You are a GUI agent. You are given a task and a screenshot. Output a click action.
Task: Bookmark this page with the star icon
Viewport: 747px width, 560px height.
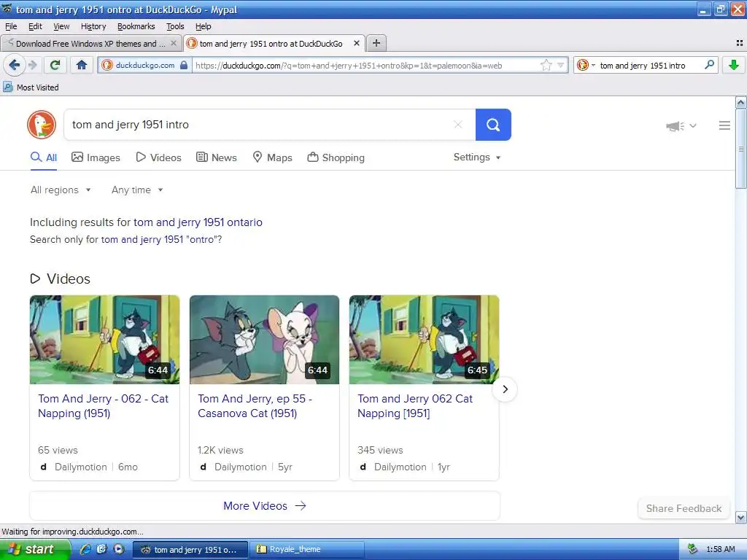tap(546, 65)
